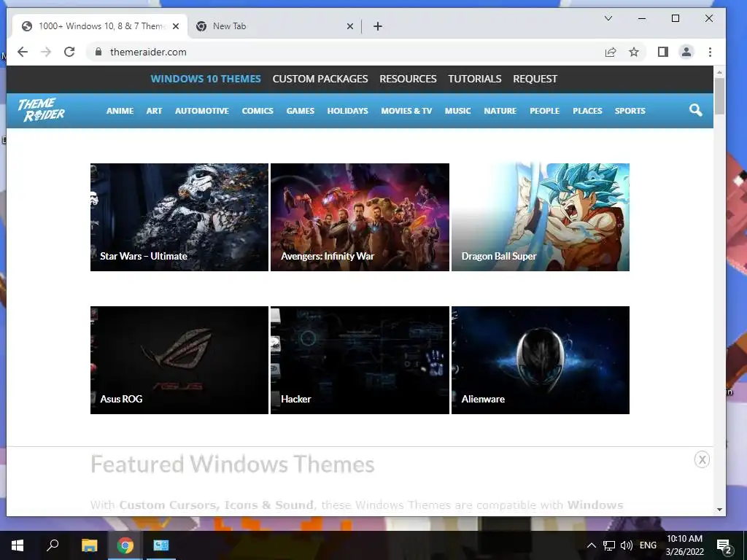Viewport: 747px width, 560px height.
Task: Open Alienware theme thumbnail
Action: pyautogui.click(x=541, y=360)
